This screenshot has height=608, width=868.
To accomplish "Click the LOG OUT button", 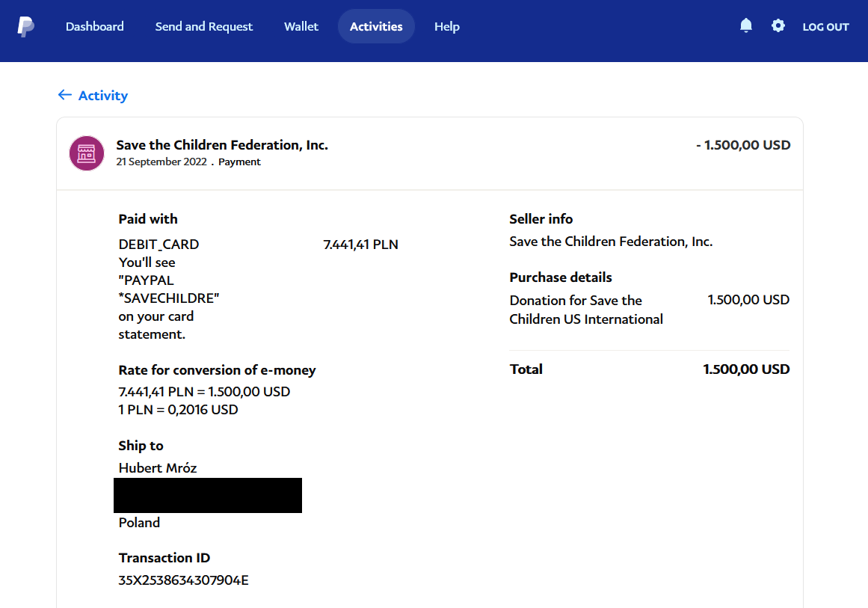I will pyautogui.click(x=825, y=27).
